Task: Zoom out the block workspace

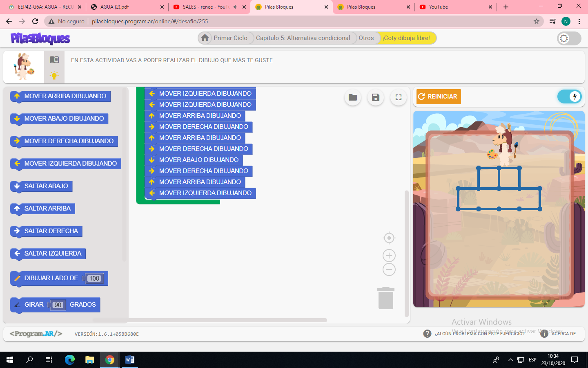Action: pyautogui.click(x=389, y=270)
